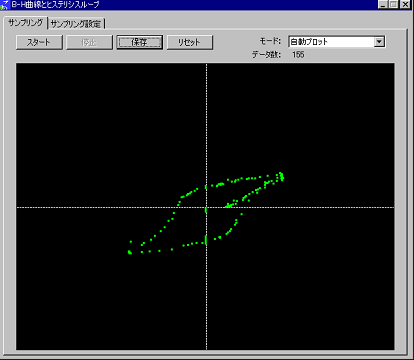The image size is (414, 360).
Task: Open the モード dropdown arrow
Action: (x=379, y=42)
